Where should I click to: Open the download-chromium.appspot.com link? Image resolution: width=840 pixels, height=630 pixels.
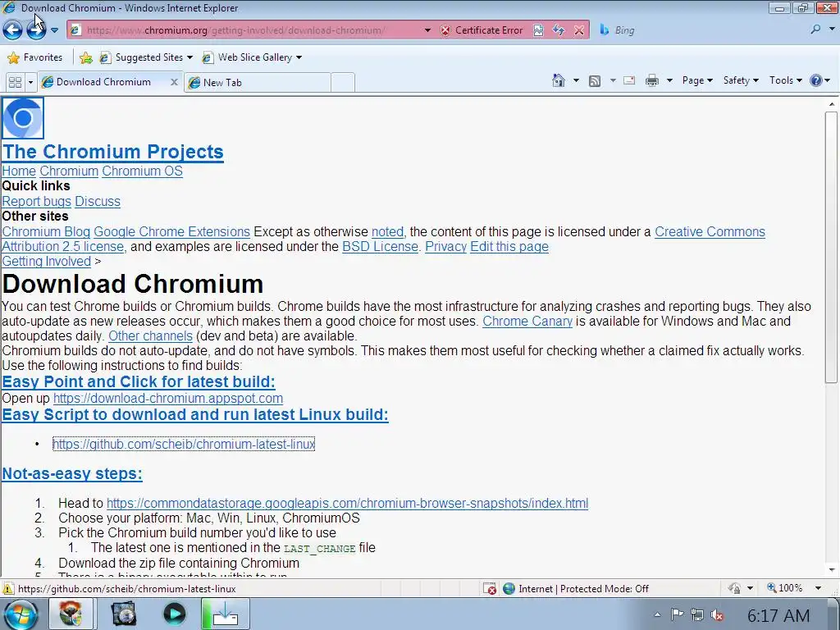[x=167, y=399]
